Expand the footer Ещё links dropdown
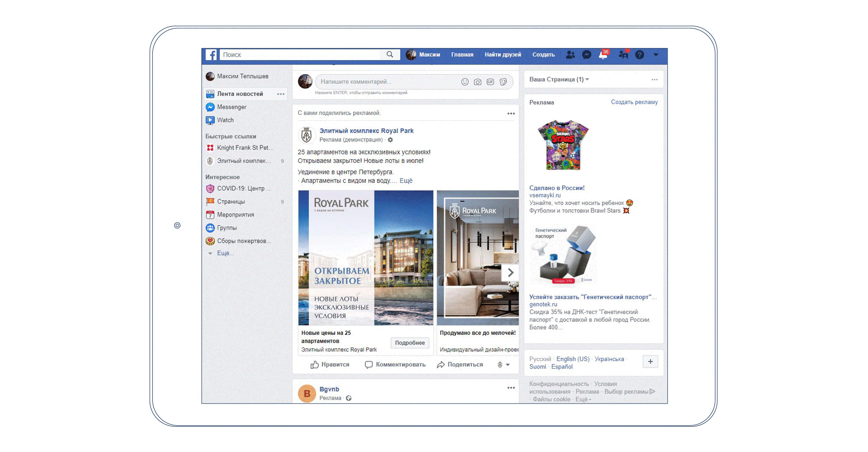The image size is (868, 452). tap(583, 400)
